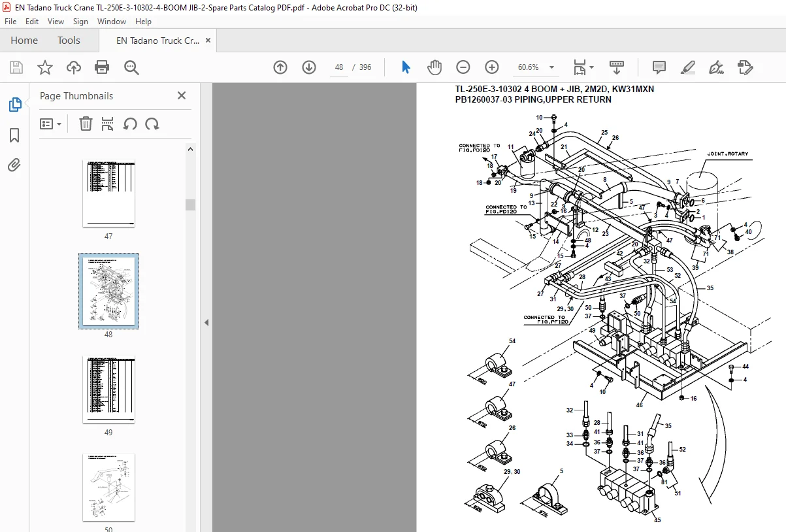The width and height of the screenshot is (786, 532).
Task: Delete the selected page with the trash icon
Action: [86, 124]
